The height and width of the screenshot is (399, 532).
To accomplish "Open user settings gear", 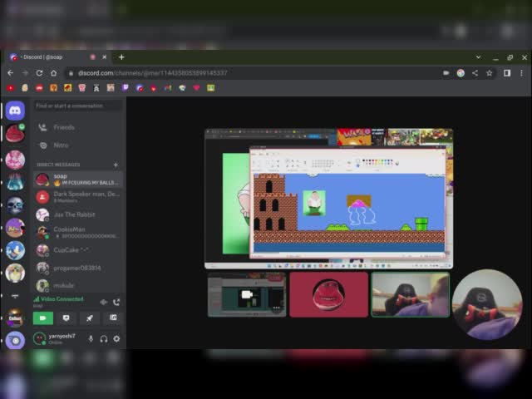I will (x=116, y=338).
